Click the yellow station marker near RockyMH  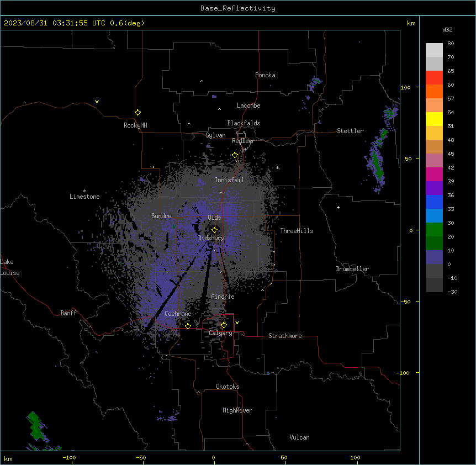pos(137,113)
